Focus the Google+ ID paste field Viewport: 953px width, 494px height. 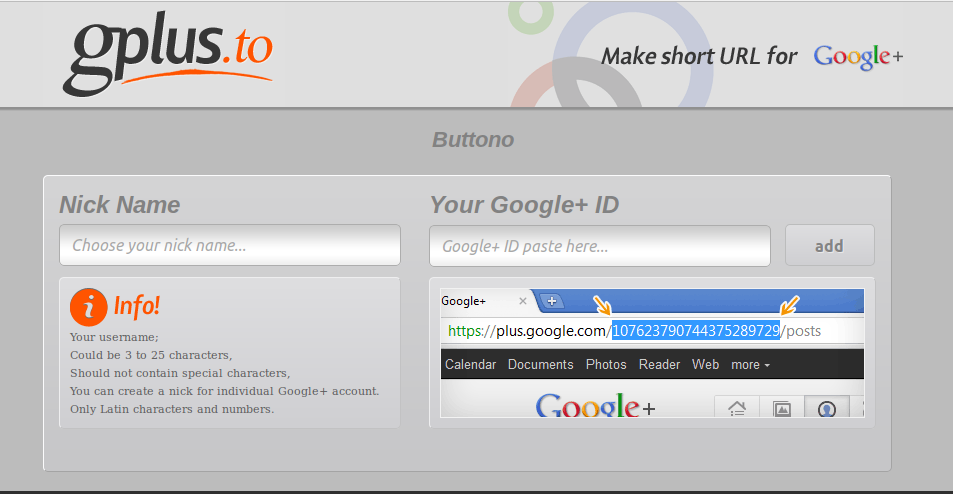point(600,245)
